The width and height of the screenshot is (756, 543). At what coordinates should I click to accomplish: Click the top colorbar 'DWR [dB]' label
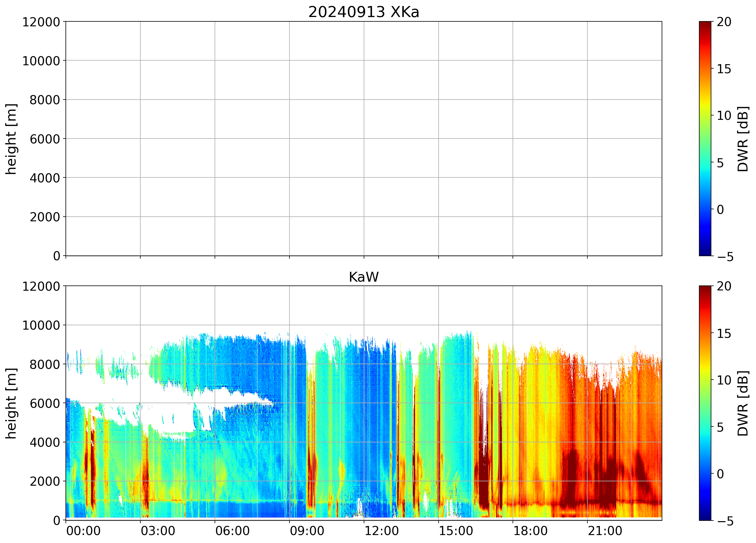pyautogui.click(x=743, y=139)
